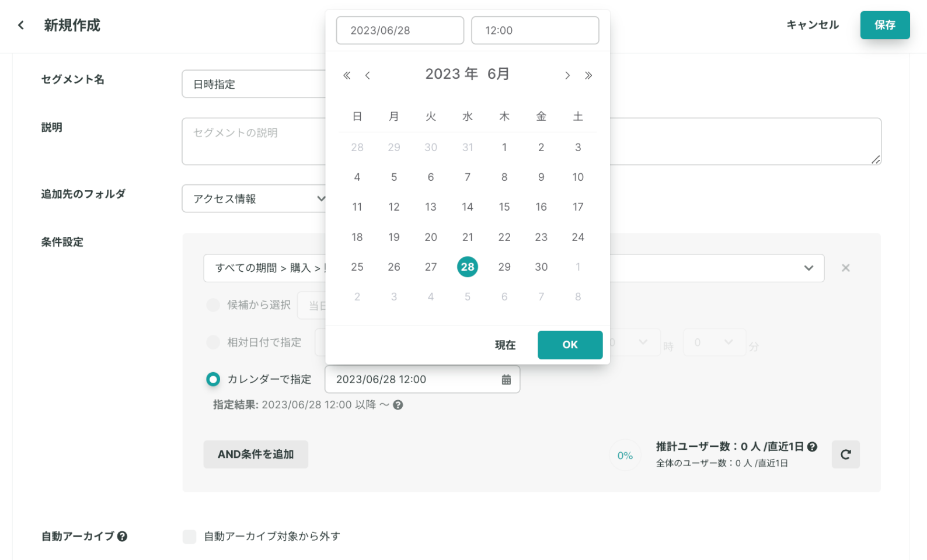This screenshot has width=927, height=560.
Task: Open the アクセス情報 folder dropdown
Action: pos(254,199)
